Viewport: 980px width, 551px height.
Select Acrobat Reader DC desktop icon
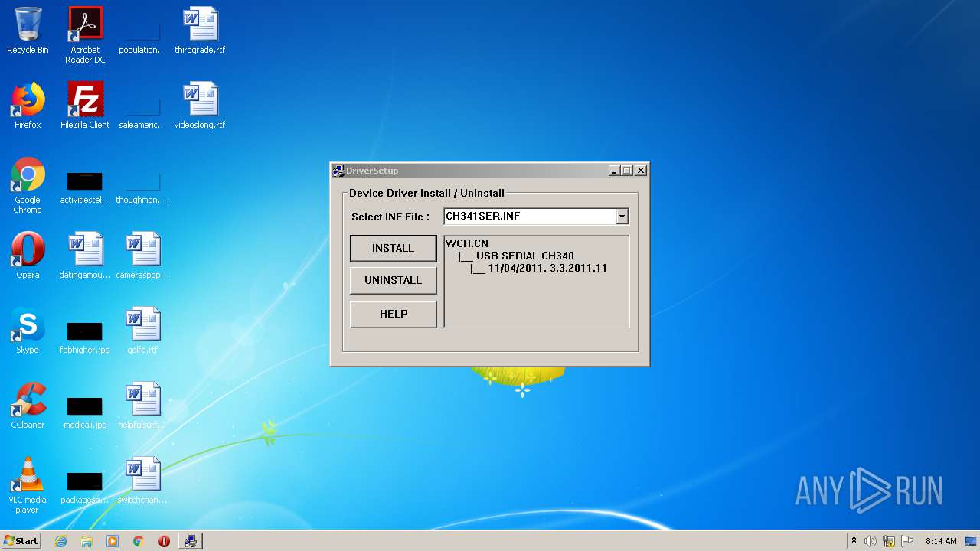click(x=85, y=35)
